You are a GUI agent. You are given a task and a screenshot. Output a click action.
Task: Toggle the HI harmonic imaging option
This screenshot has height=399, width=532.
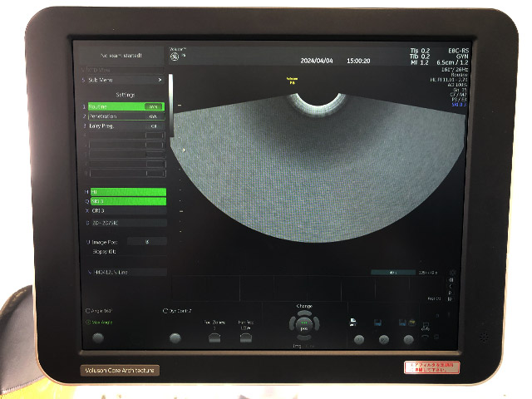click(128, 192)
